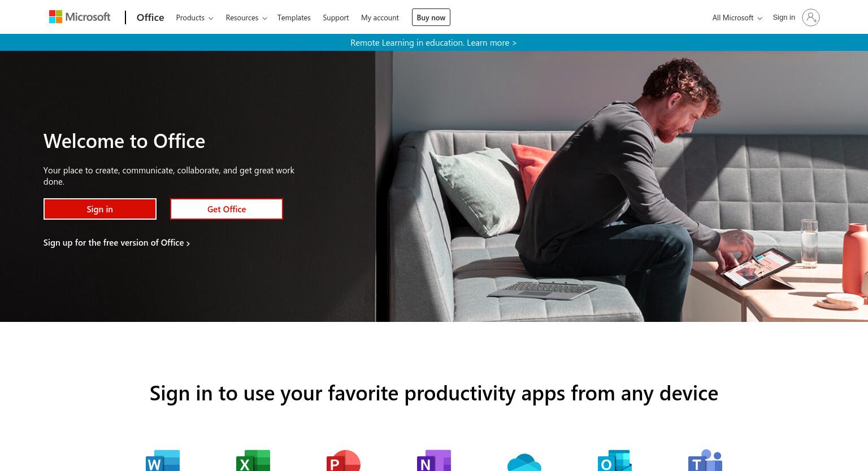Expand the Resources dropdown menu
This screenshot has height=471, width=868.
pos(246,18)
